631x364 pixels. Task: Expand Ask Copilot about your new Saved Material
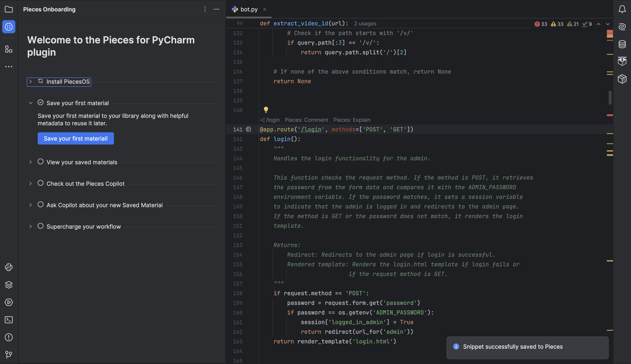click(30, 205)
